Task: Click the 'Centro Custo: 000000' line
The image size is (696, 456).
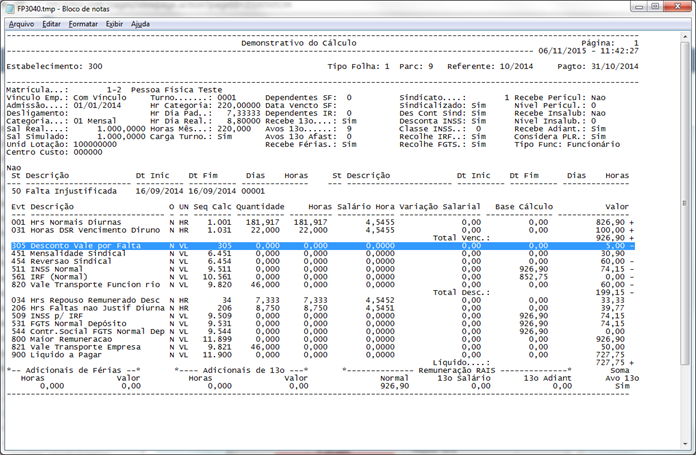Action: pos(54,152)
